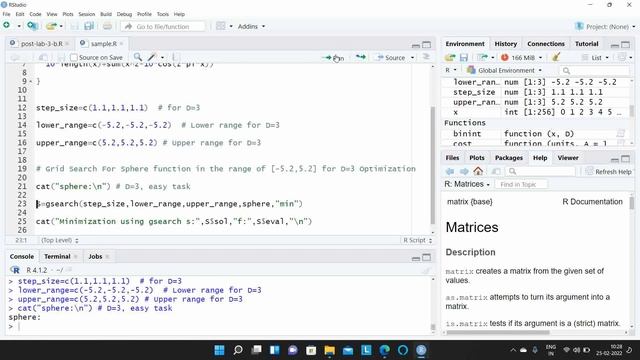Go back in Help with the left arrow
This screenshot has height=360, width=640.
(450, 171)
